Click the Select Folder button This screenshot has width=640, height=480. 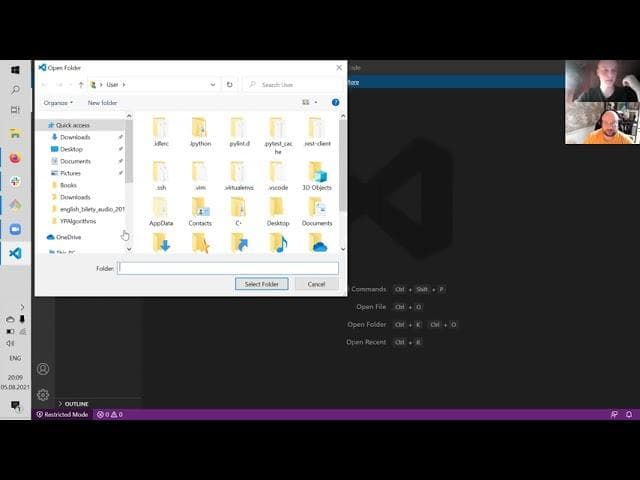[262, 284]
